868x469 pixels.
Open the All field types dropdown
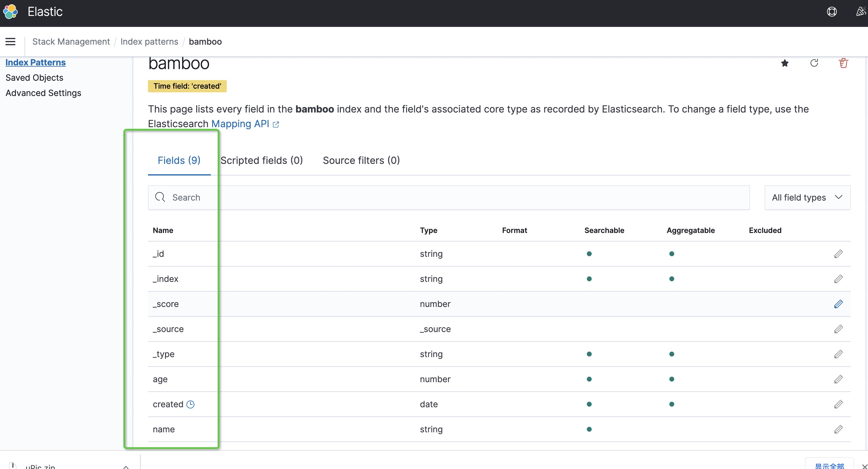pos(807,198)
